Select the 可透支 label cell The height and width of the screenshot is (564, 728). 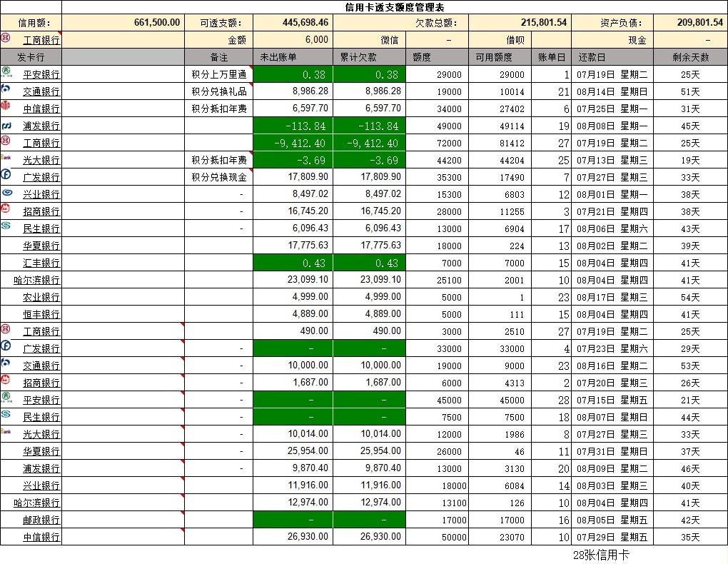tap(218, 23)
